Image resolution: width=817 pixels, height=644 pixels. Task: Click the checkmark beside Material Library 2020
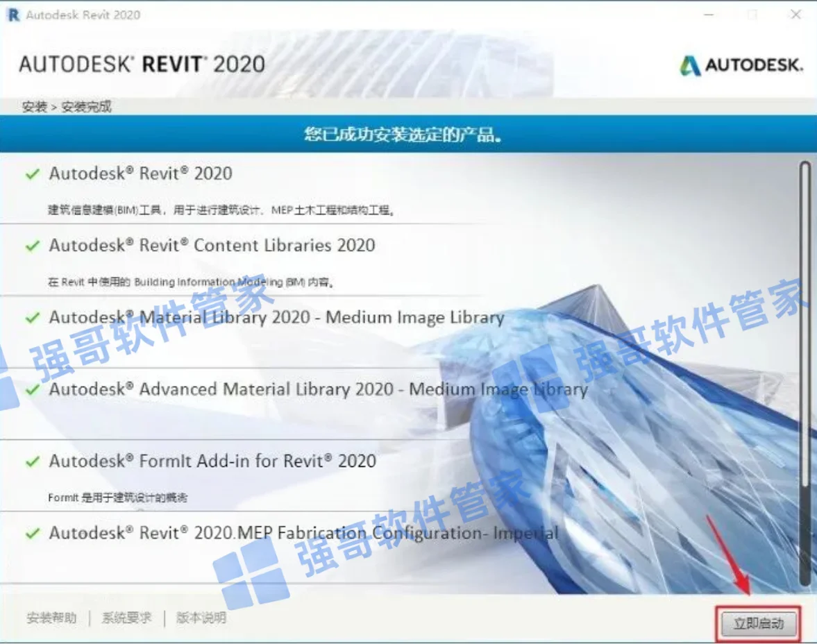click(x=33, y=317)
